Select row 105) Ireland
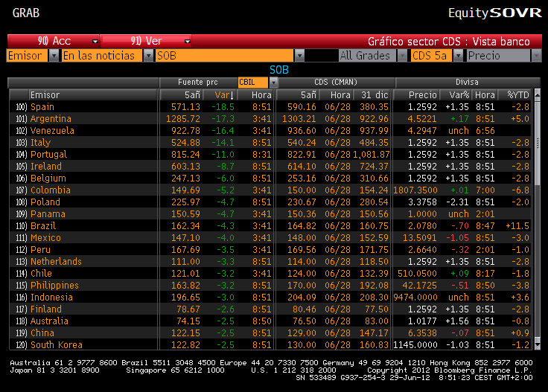 click(270, 166)
